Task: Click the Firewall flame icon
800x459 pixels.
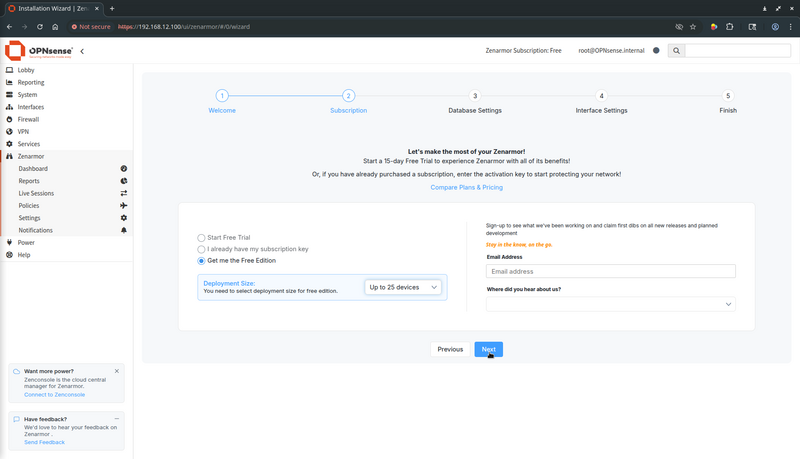Action: (9, 119)
